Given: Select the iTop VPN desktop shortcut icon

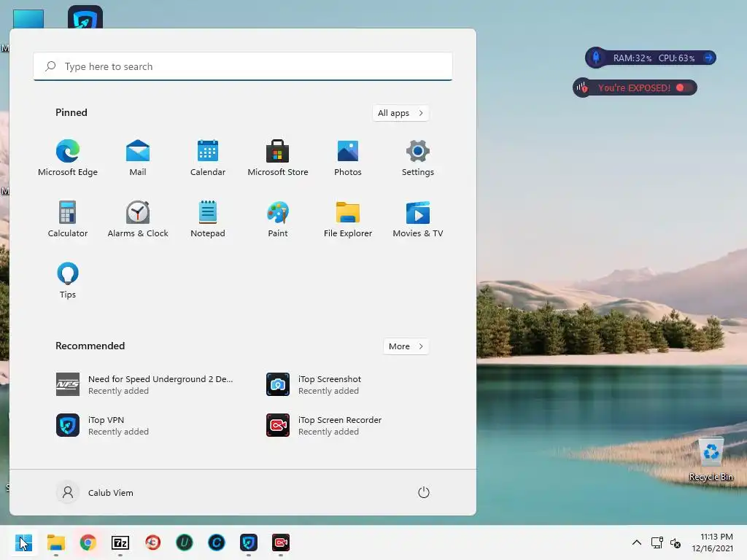Looking at the screenshot, I should tap(85, 17).
